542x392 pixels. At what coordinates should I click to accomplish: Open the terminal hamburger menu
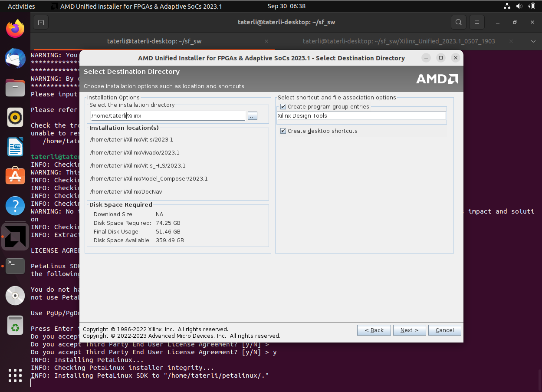477,22
